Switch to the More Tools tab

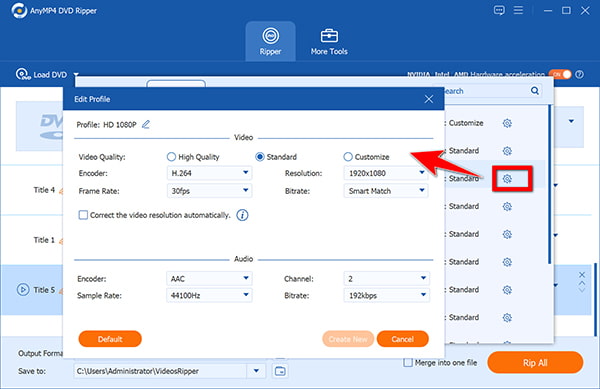329,41
